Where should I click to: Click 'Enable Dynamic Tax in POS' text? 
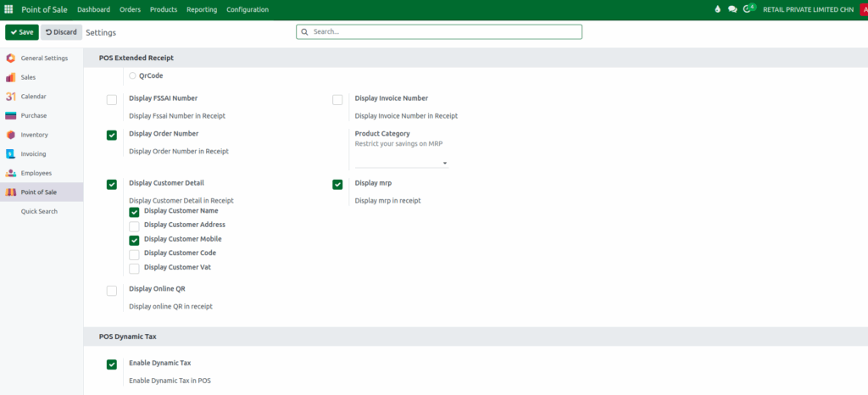click(x=170, y=381)
